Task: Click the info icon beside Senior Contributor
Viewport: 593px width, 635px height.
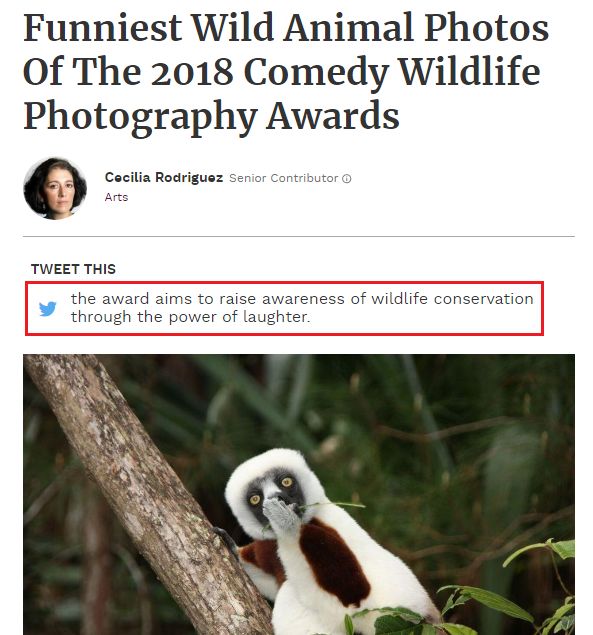Action: (347, 179)
